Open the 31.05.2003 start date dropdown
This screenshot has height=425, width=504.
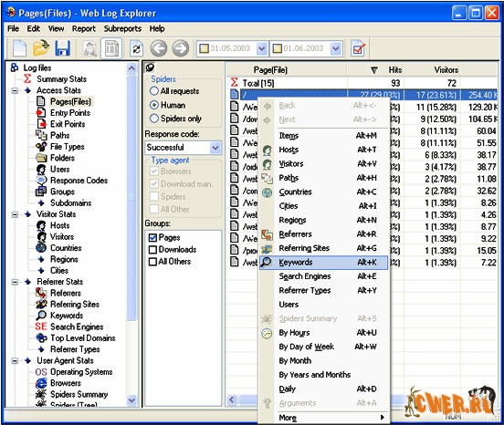coord(262,48)
